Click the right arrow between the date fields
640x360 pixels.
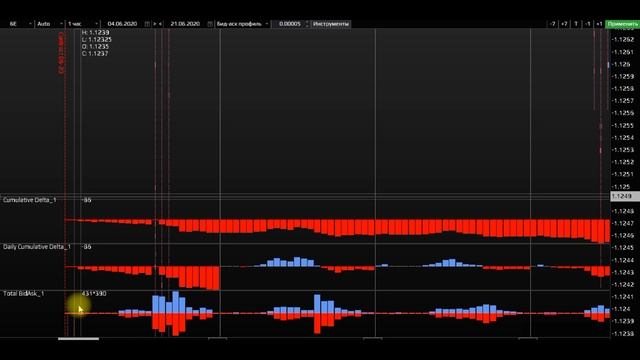pyautogui.click(x=155, y=24)
